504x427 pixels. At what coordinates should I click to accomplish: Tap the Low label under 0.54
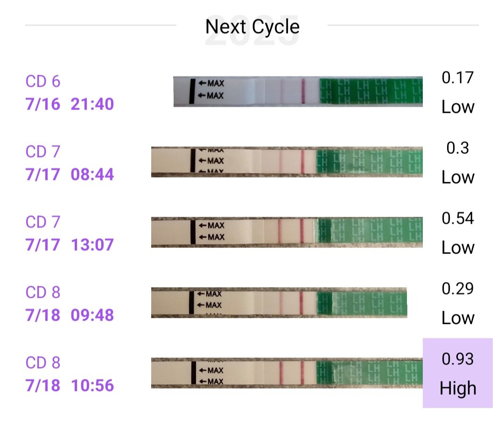point(458,248)
